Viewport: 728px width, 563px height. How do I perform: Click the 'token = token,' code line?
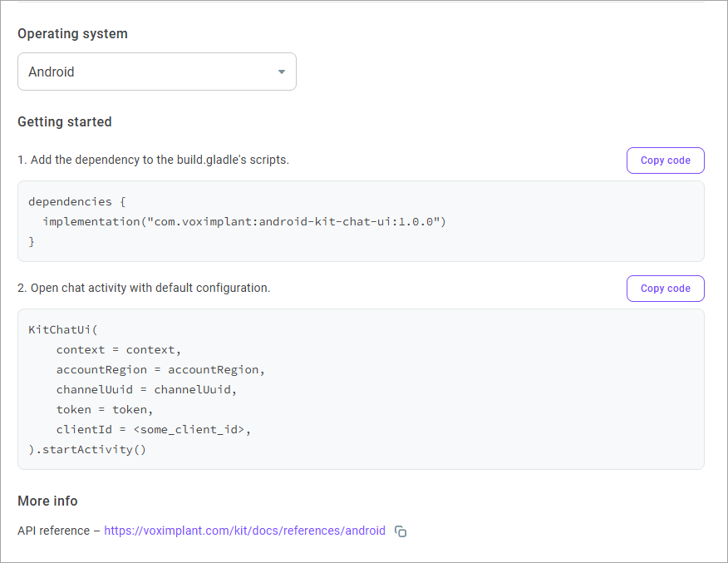(x=105, y=410)
